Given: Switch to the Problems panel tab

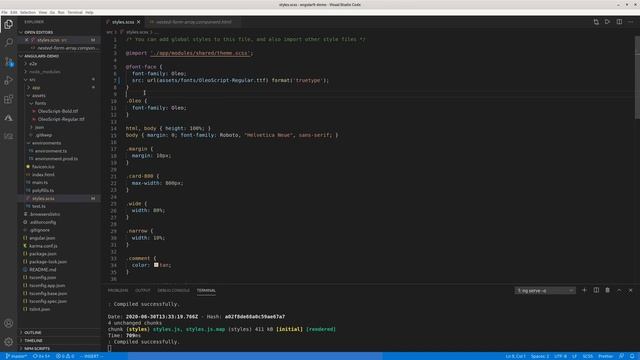Looking at the screenshot, I should point(118,290).
